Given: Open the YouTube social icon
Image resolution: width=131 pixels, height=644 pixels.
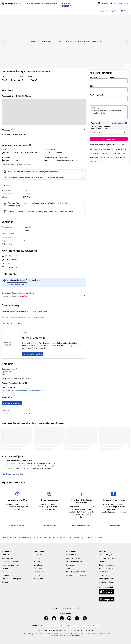Looking at the screenshot, I should (x=69, y=618).
